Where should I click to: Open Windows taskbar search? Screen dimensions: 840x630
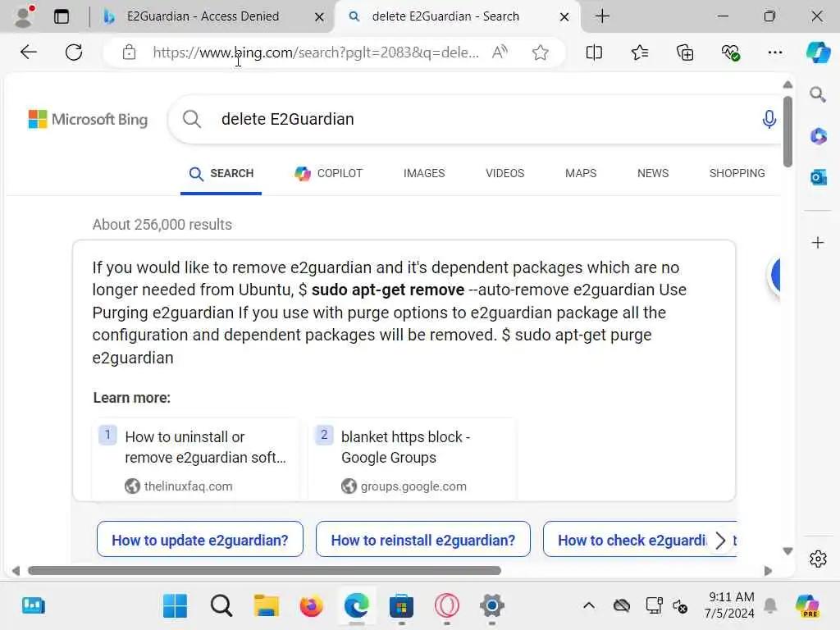click(x=221, y=606)
